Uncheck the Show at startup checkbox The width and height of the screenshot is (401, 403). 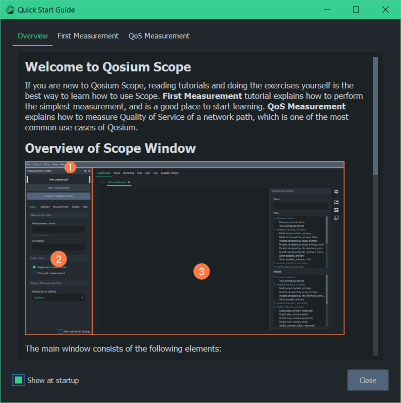pyautogui.click(x=18, y=380)
